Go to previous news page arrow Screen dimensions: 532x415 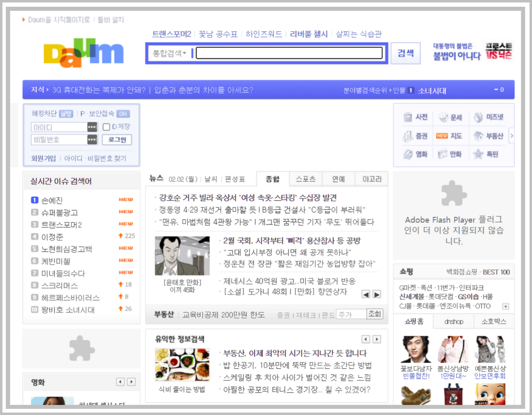tap(366, 294)
